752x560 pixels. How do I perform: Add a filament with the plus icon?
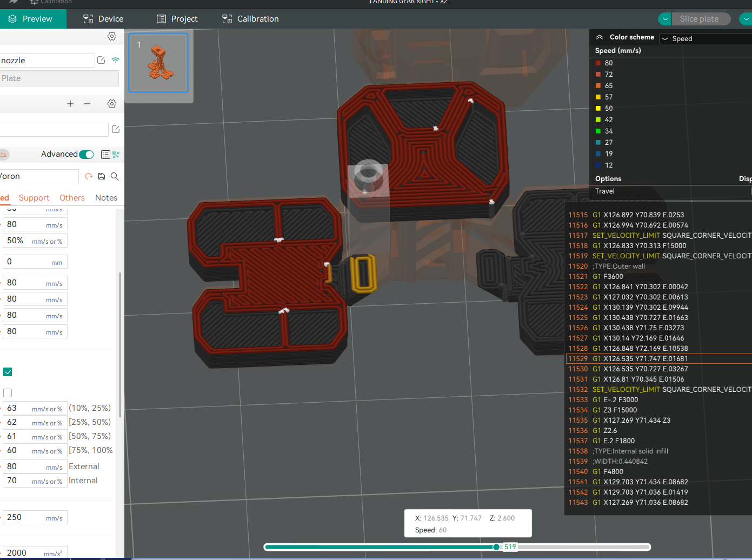pos(70,104)
